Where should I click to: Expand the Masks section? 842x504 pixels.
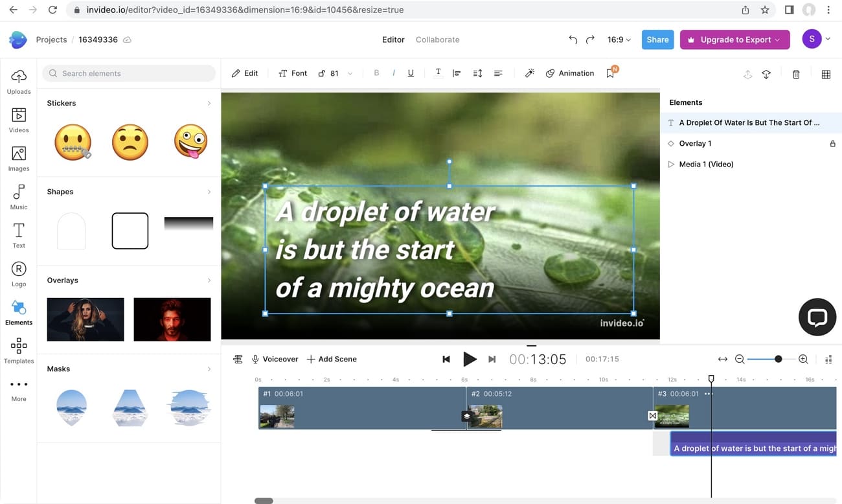click(209, 369)
